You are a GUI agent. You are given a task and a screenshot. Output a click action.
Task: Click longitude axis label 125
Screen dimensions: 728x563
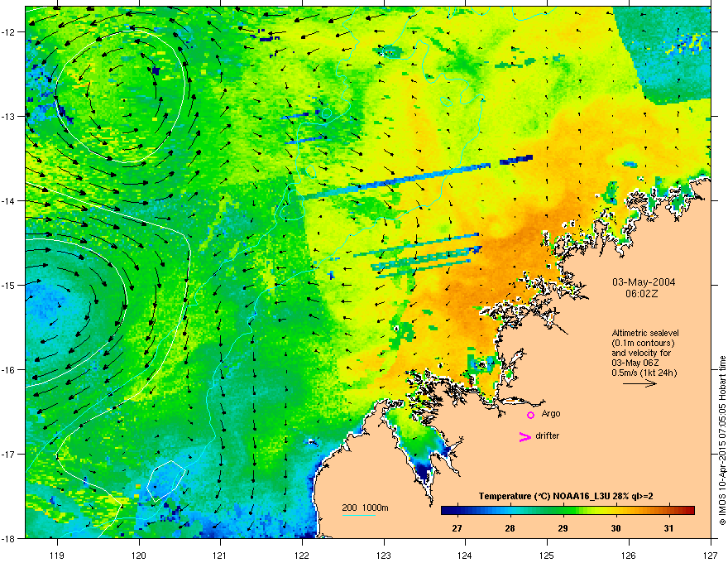point(547,555)
